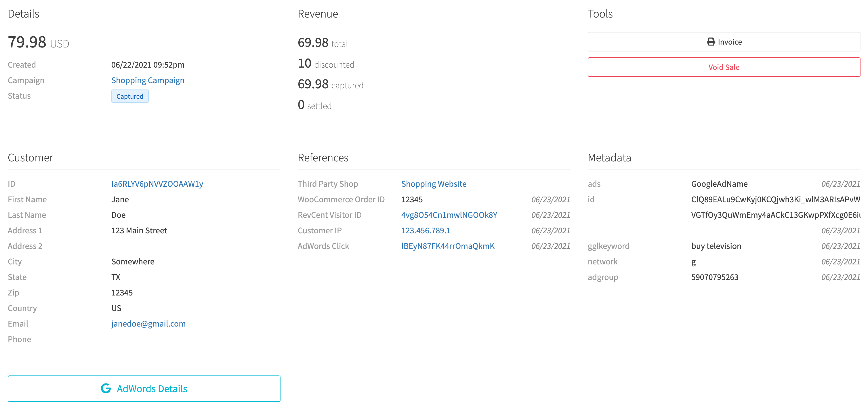Select metadata id value starting ClQ89EALu9
The width and height of the screenshot is (868, 410).
(776, 199)
